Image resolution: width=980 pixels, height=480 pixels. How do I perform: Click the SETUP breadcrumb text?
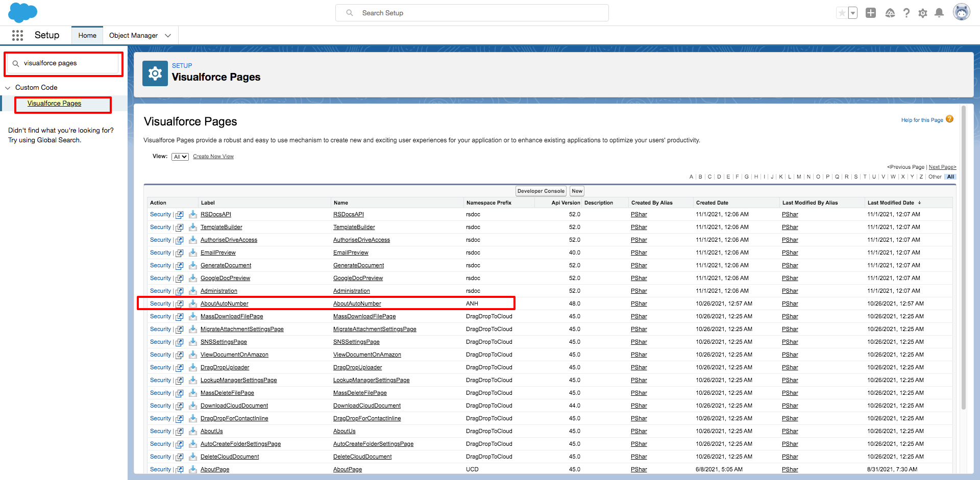[182, 66]
